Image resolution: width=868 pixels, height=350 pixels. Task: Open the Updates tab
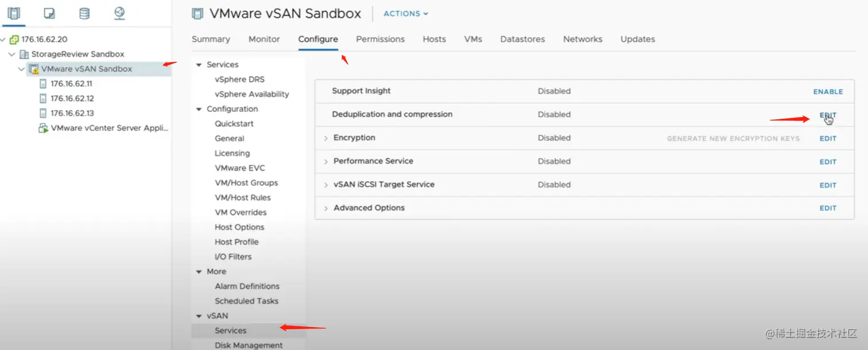(x=638, y=39)
